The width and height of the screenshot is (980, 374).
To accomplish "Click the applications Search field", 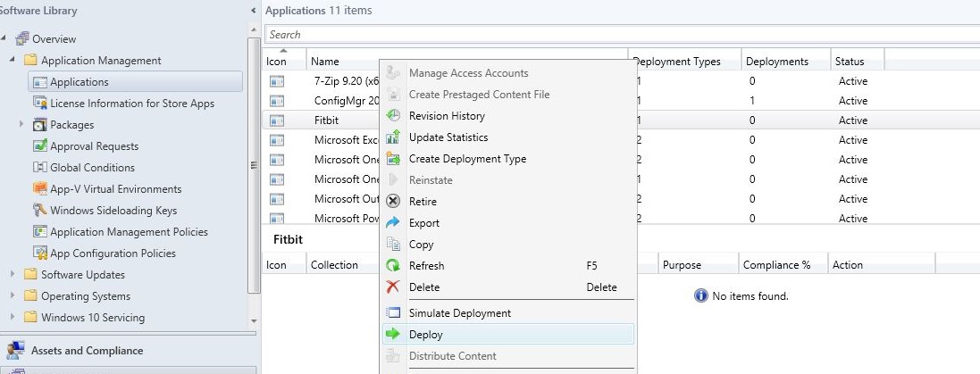I will pyautogui.click(x=622, y=34).
